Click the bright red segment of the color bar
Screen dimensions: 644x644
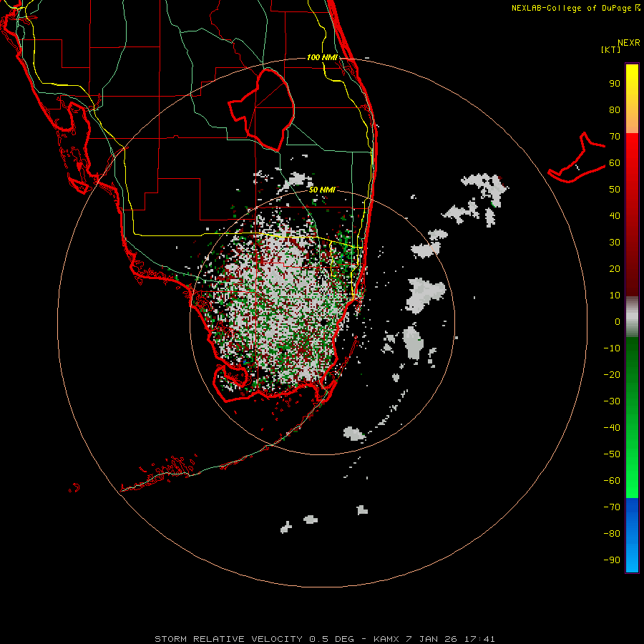[632, 149]
